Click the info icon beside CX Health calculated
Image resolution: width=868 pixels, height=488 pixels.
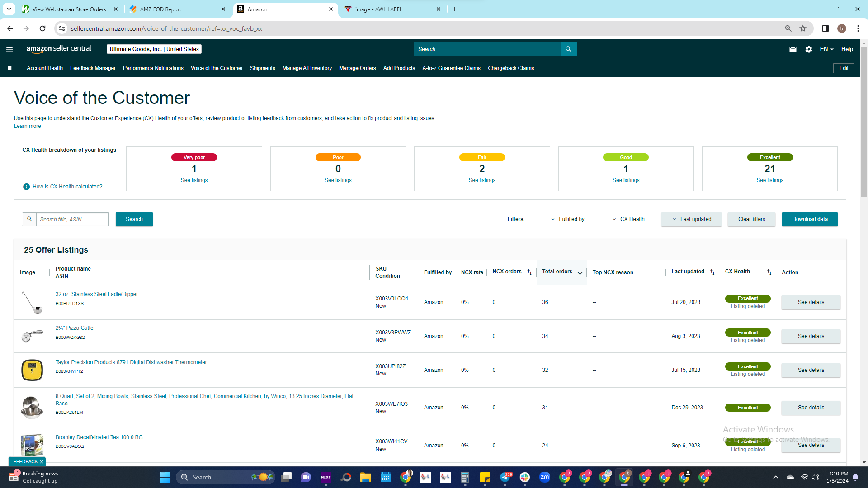[26, 187]
